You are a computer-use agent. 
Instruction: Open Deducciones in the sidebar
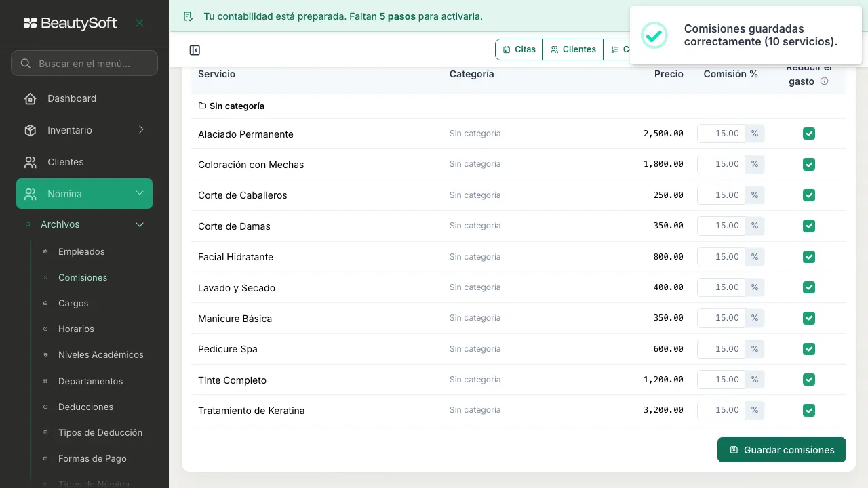(85, 407)
